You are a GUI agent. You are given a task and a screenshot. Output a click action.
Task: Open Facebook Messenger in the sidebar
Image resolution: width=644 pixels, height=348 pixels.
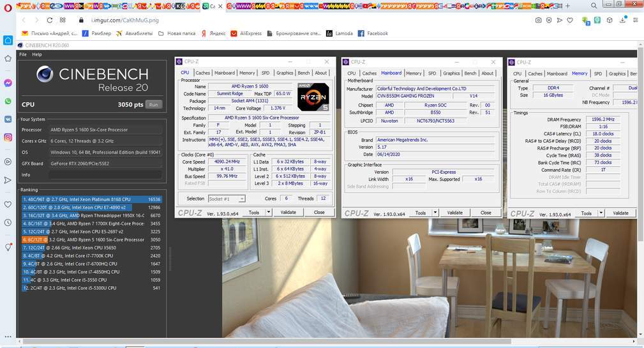point(8,83)
